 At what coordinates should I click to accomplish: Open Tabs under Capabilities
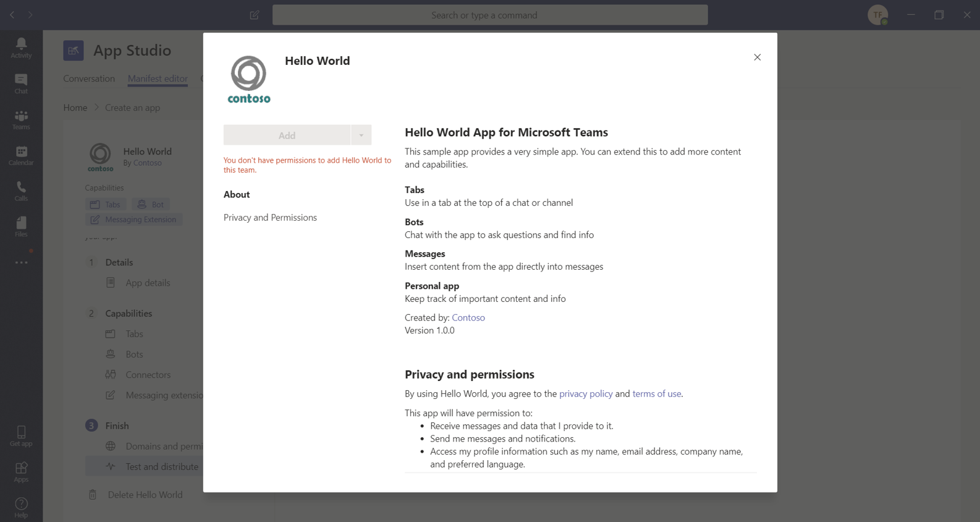pos(134,333)
